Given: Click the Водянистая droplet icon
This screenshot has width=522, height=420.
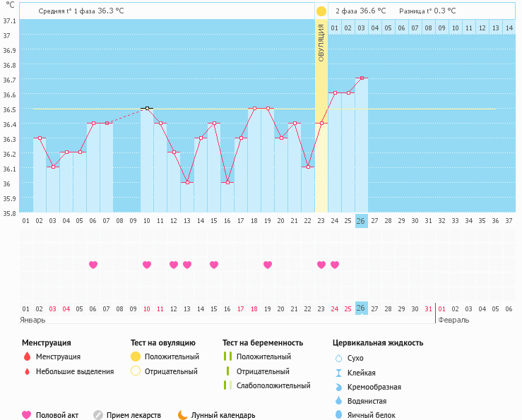Looking at the screenshot, I should pos(338,401).
